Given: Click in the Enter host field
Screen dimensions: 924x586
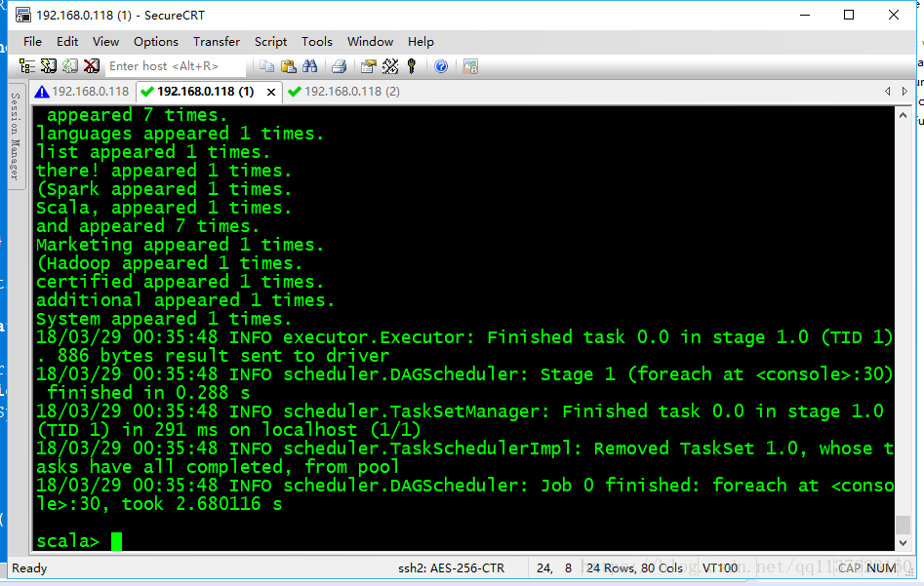Looking at the screenshot, I should tap(176, 66).
